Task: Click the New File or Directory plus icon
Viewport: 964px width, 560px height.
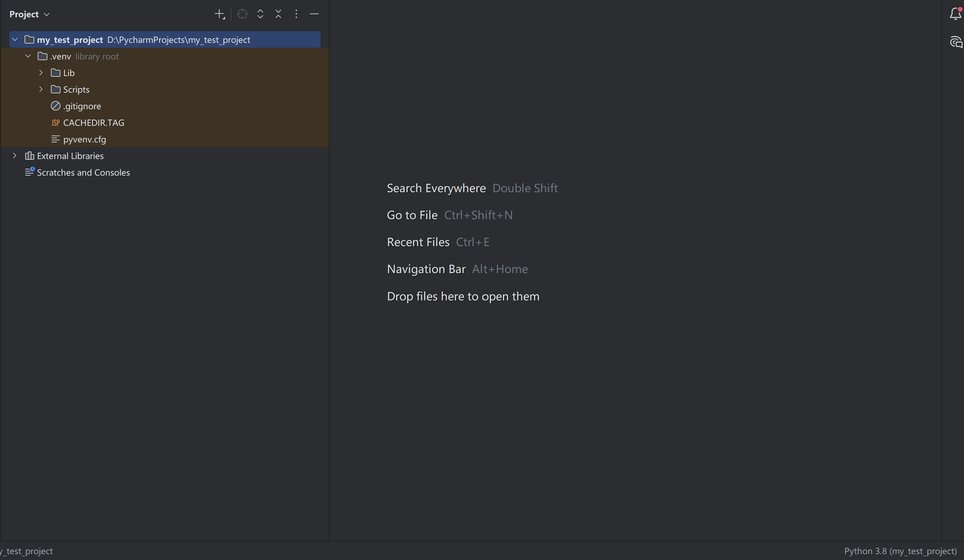Action: click(x=219, y=14)
